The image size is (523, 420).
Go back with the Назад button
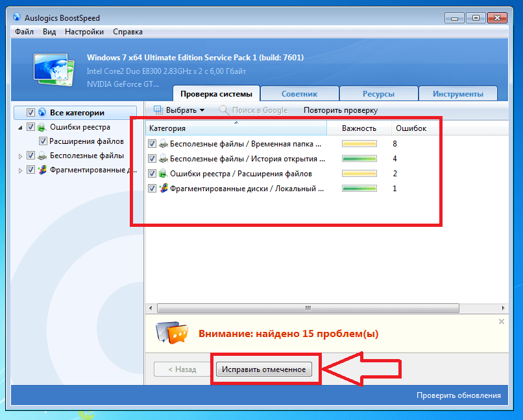(182, 369)
